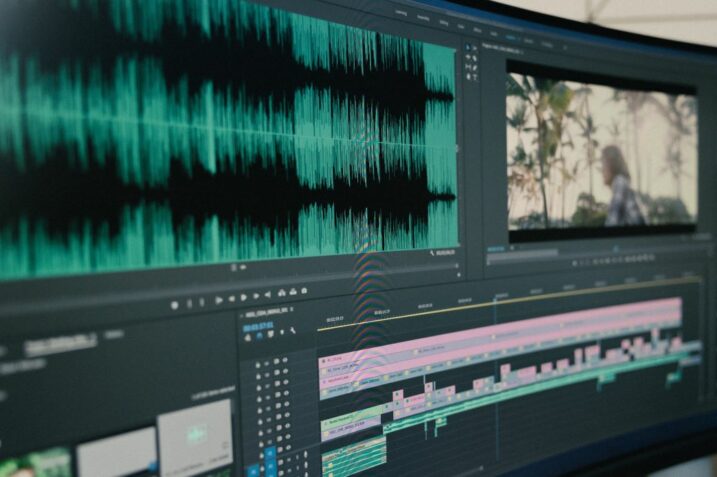The height and width of the screenshot is (477, 717).
Task: Select the Hand tool
Action: [468, 76]
